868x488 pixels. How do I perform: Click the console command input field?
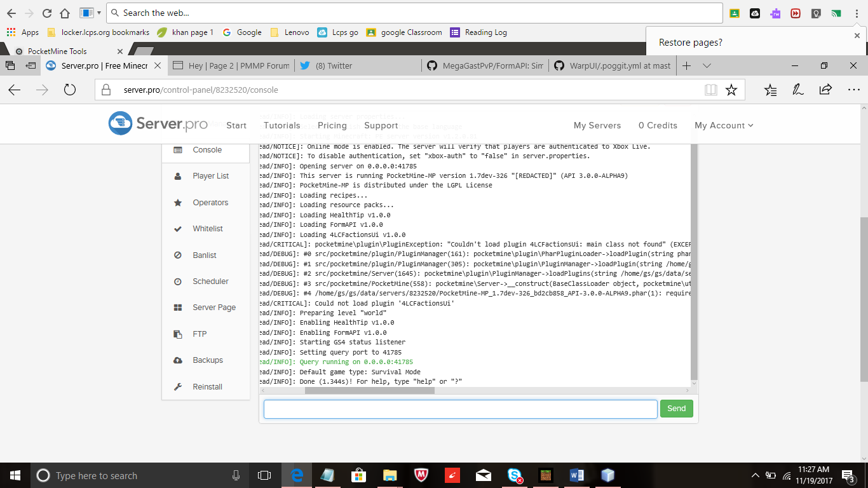tap(461, 409)
